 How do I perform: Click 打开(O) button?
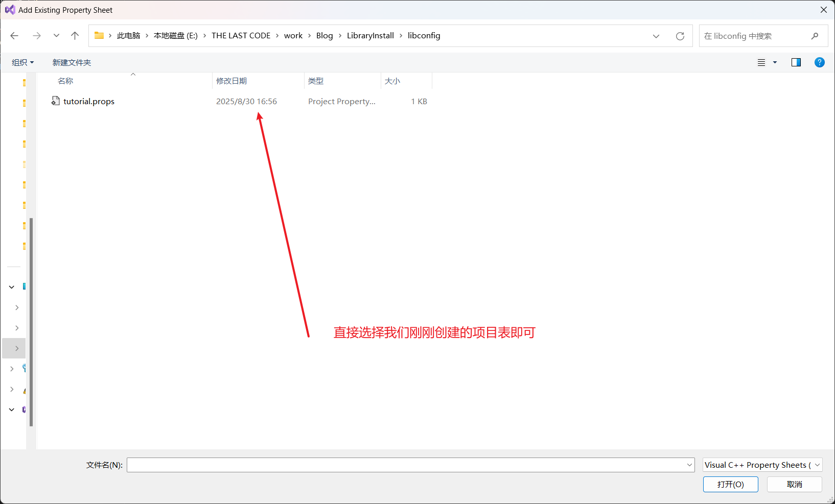pyautogui.click(x=731, y=484)
